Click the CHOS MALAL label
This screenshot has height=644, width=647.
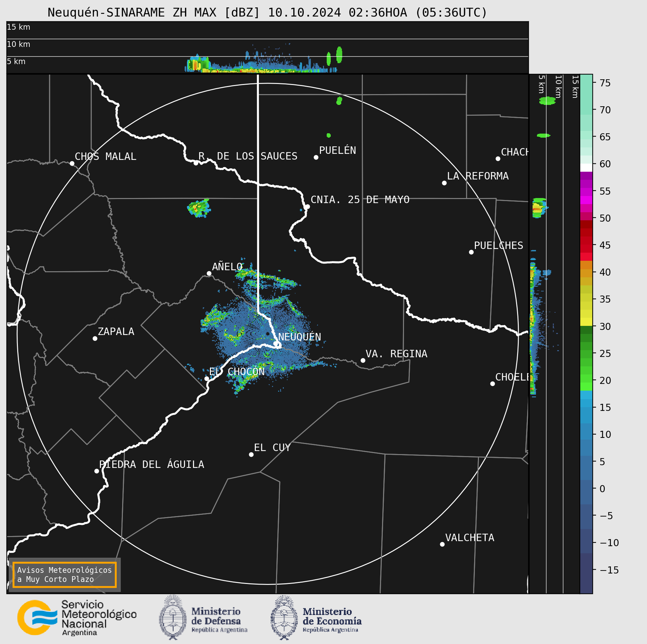click(105, 157)
